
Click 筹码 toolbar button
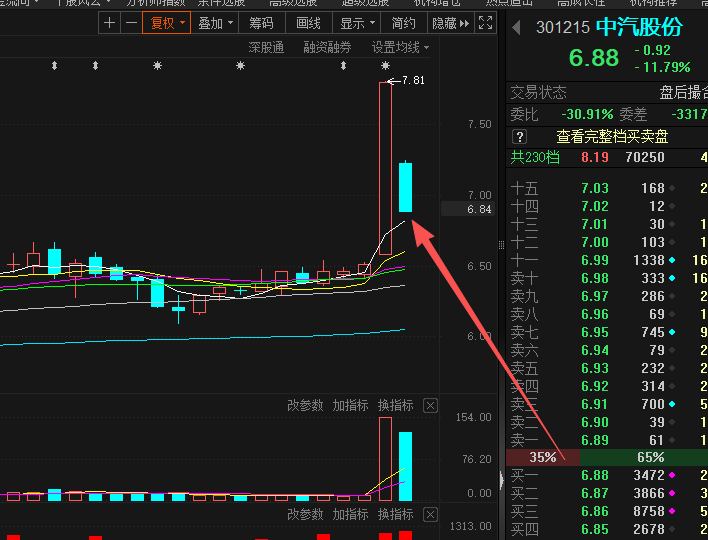tap(261, 23)
